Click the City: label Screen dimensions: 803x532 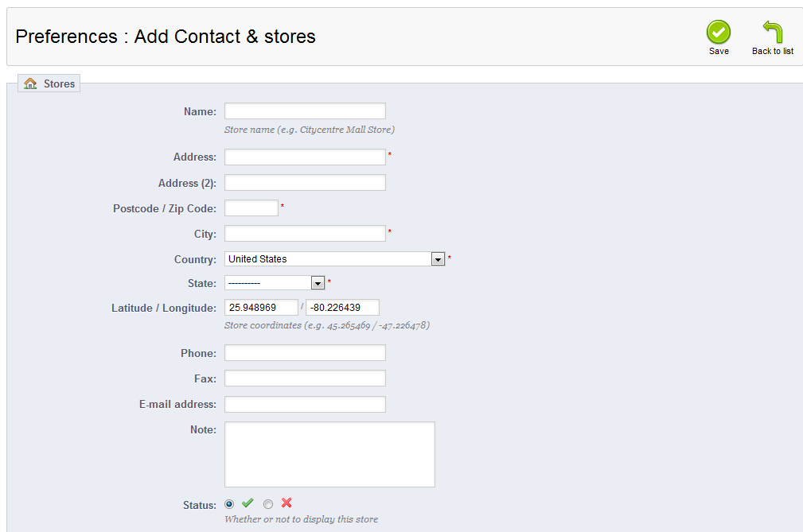pyautogui.click(x=205, y=235)
